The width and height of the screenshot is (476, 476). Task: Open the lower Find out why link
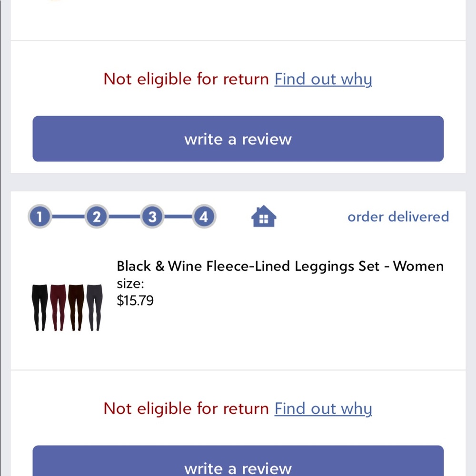(323, 408)
